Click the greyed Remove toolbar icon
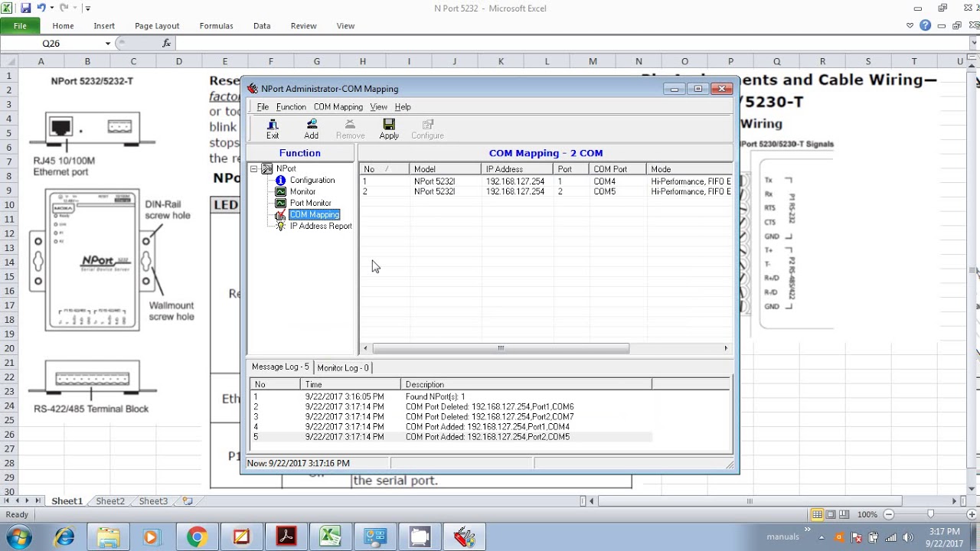The width and height of the screenshot is (980, 551). 350,129
